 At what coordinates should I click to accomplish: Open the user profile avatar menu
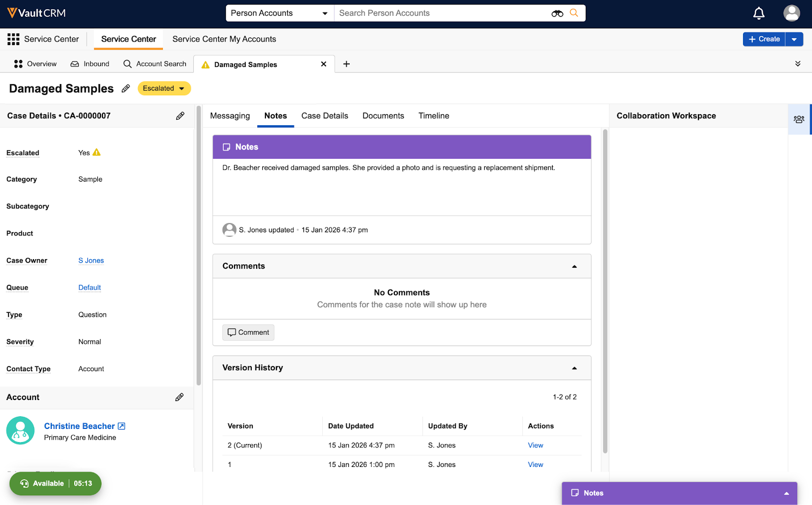click(x=791, y=13)
